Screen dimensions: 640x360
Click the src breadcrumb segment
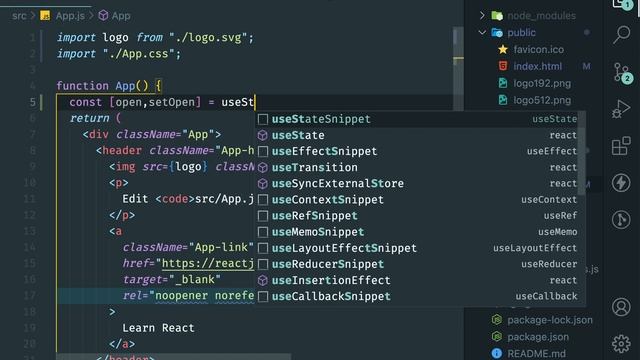point(19,16)
